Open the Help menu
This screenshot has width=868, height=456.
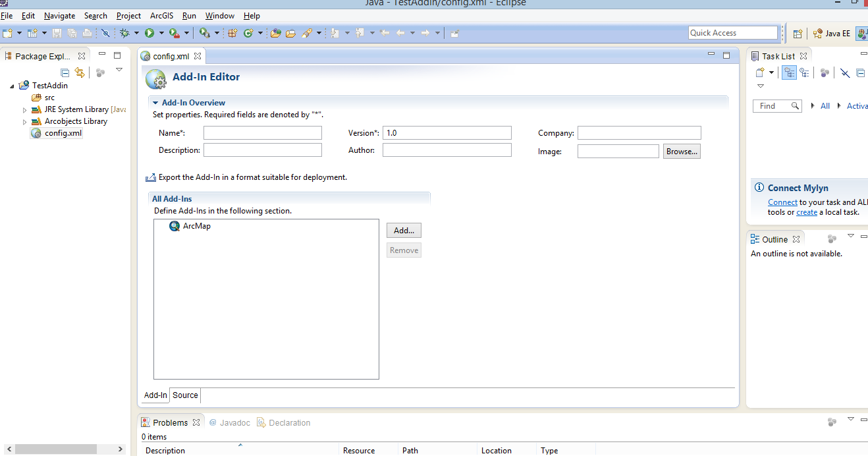pyautogui.click(x=252, y=15)
